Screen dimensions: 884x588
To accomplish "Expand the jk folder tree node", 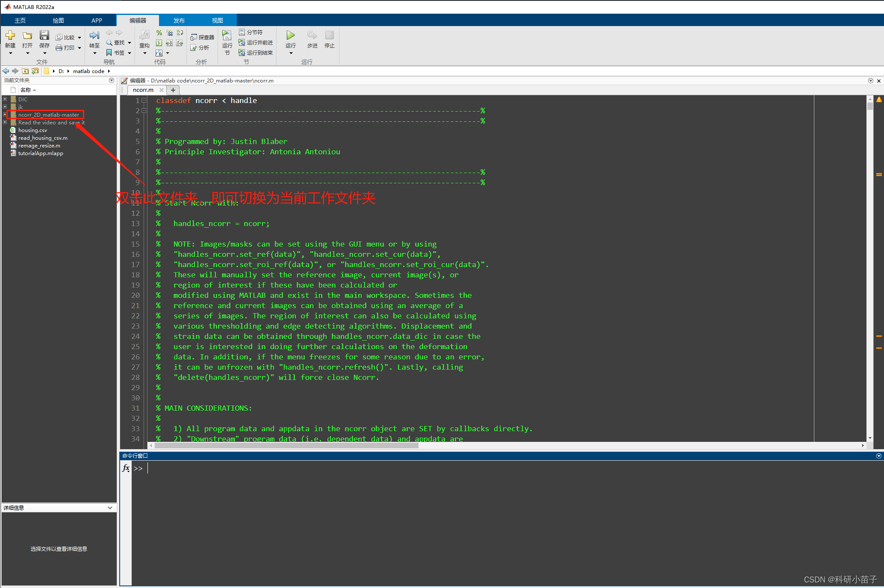I will tap(5, 107).
